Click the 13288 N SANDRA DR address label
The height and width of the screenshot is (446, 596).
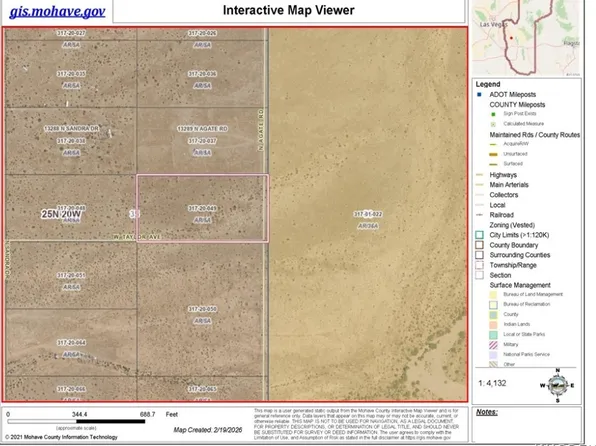(71, 129)
